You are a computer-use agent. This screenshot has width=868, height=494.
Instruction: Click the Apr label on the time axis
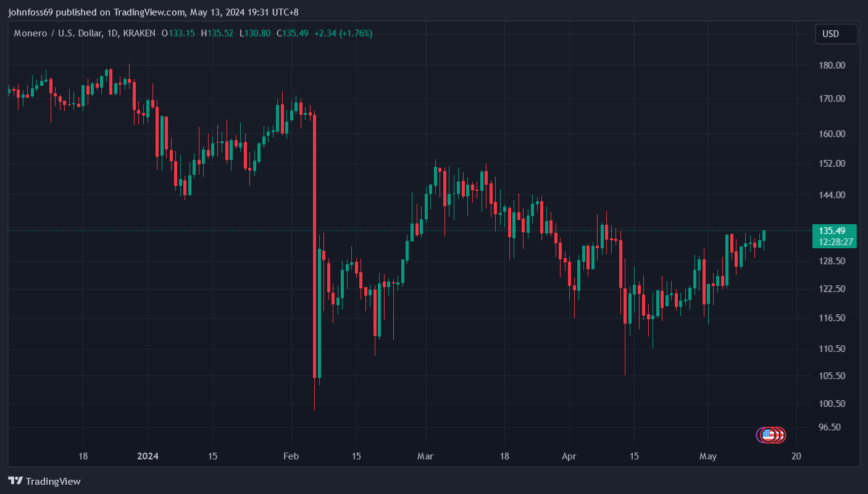pyautogui.click(x=569, y=456)
